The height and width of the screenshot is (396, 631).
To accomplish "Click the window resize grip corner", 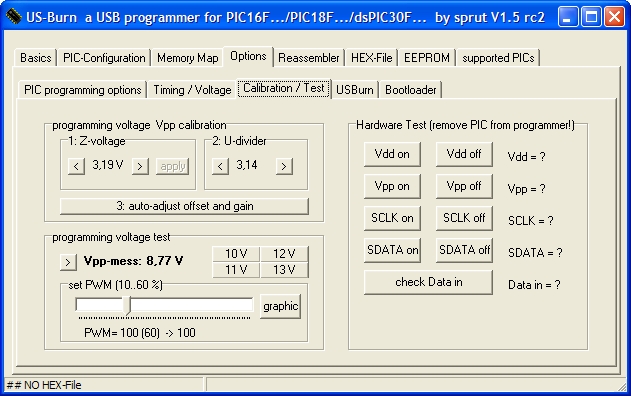I will (x=622, y=387).
